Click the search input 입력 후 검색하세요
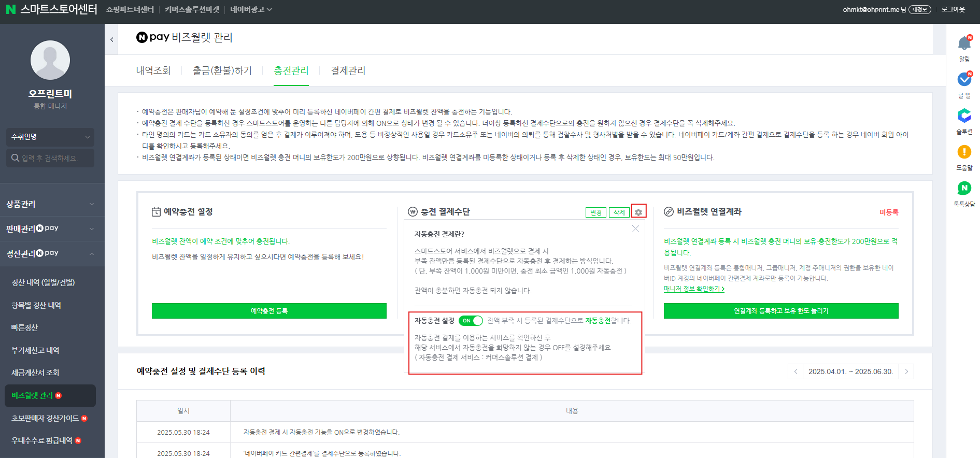Image resolution: width=980 pixels, height=458 pixels. tap(50, 158)
